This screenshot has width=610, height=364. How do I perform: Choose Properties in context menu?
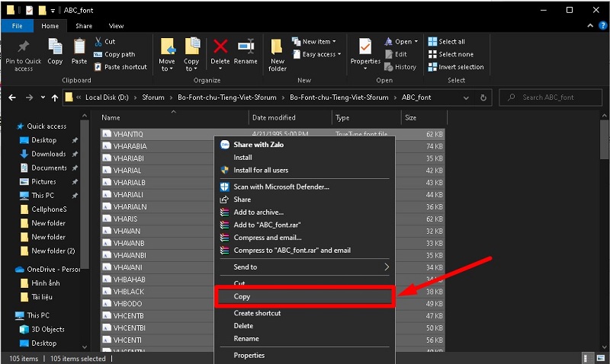tap(304, 355)
